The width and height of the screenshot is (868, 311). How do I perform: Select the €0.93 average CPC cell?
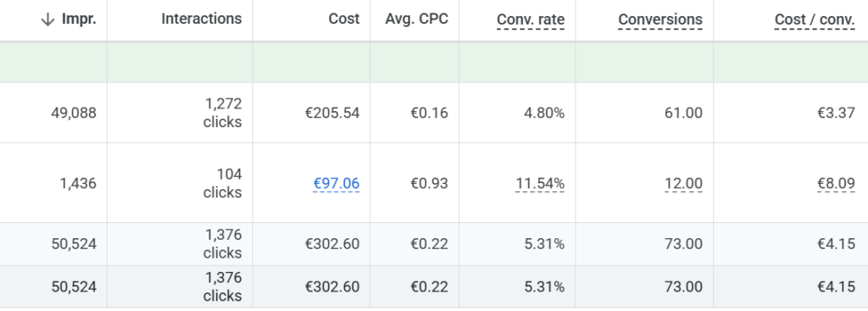[429, 183]
